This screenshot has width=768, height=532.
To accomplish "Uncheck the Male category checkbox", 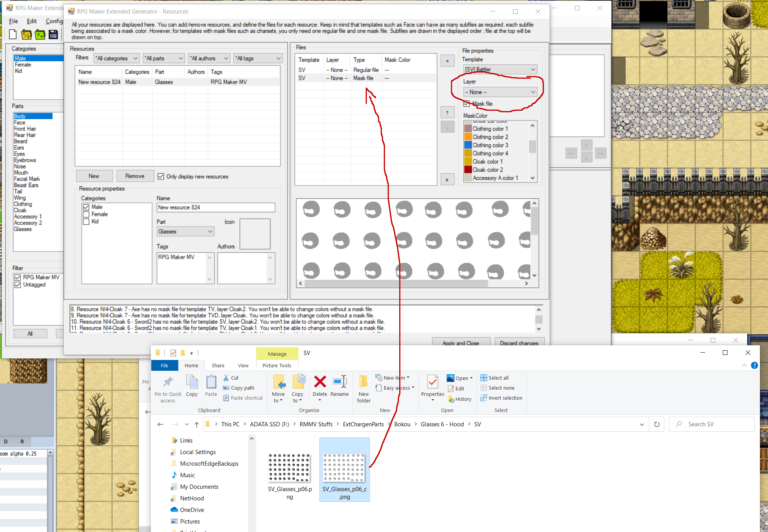I will click(x=86, y=207).
